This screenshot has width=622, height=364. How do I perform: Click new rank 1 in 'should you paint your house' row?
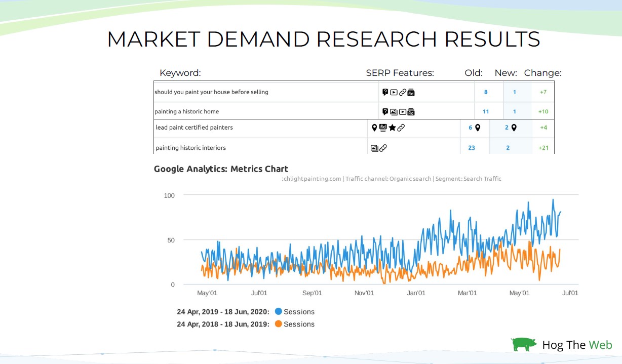[515, 92]
